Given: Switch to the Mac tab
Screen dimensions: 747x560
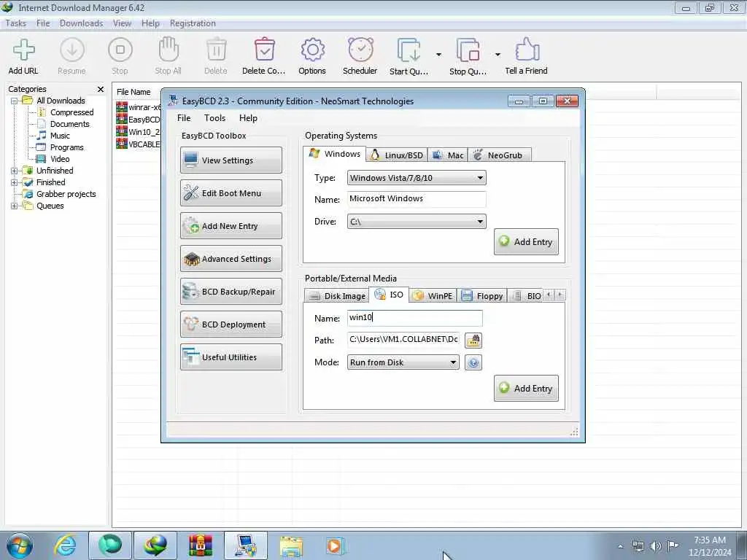Looking at the screenshot, I should [x=449, y=155].
